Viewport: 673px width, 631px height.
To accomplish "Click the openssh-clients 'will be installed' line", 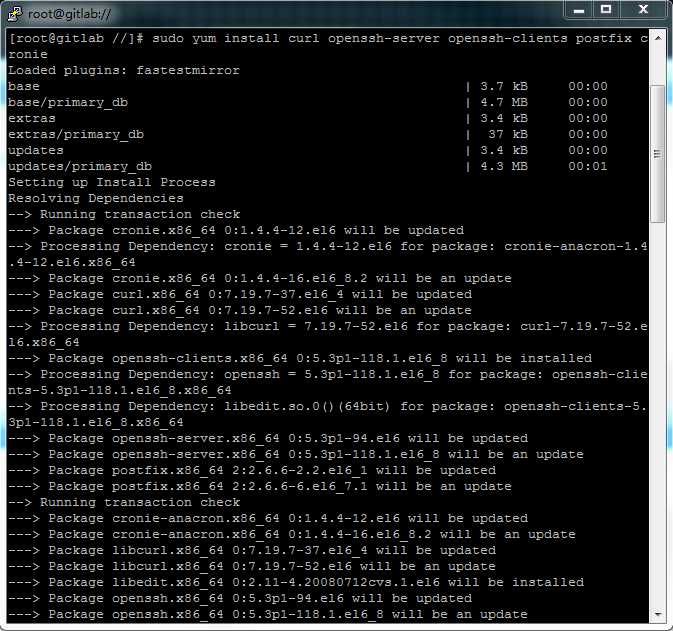I will (300, 358).
